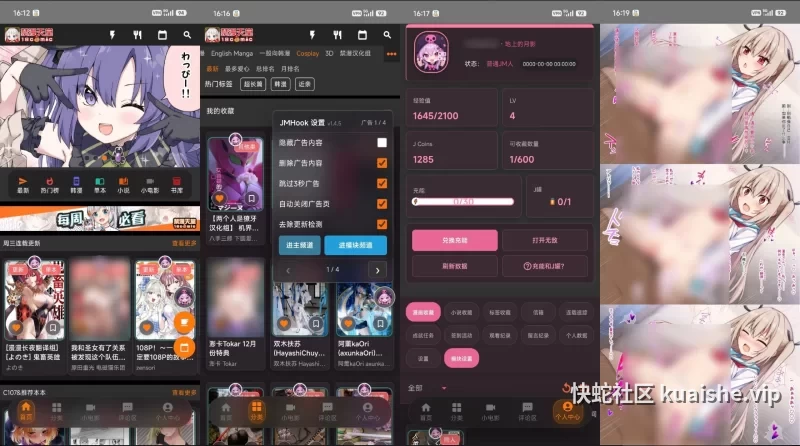
Task: Toggle 跳过3秒广告 checkbox
Action: tap(382, 184)
